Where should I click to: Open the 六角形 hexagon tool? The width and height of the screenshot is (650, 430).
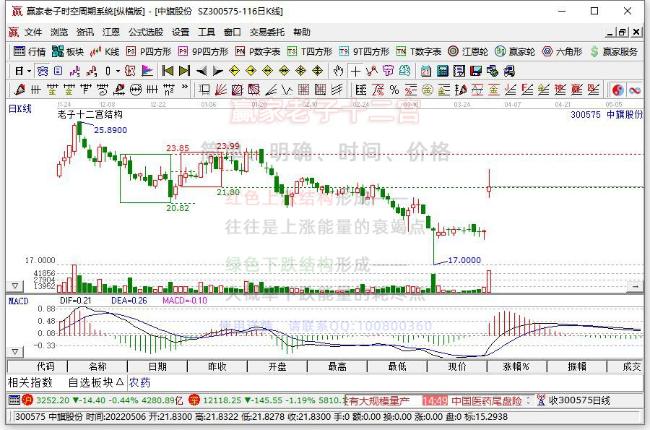[562, 51]
